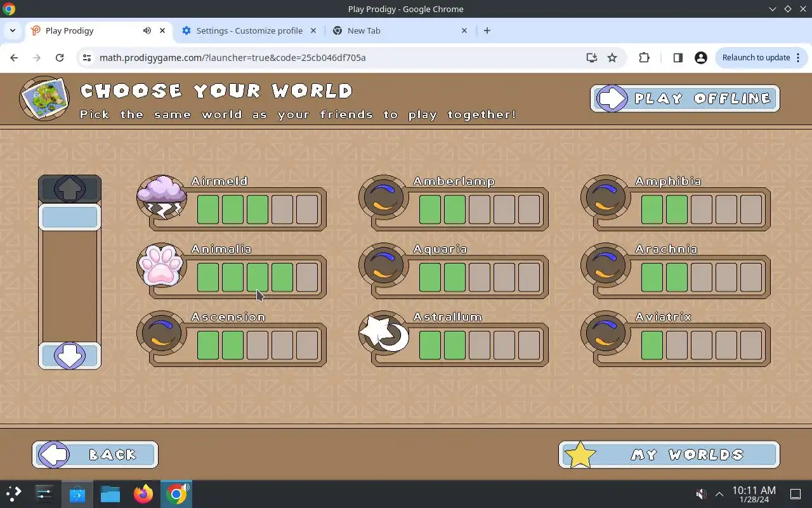812x508 pixels.
Task: Toggle the muted volume tray icon
Action: (x=700, y=494)
